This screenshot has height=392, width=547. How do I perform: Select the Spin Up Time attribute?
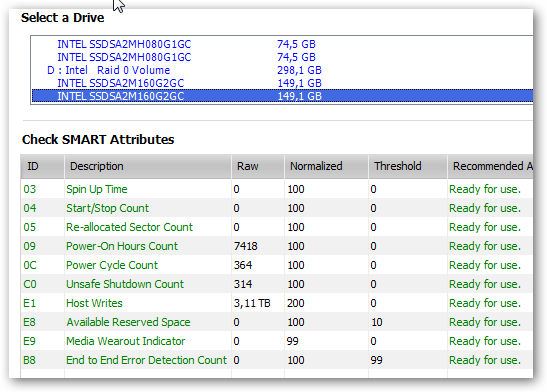(97, 189)
